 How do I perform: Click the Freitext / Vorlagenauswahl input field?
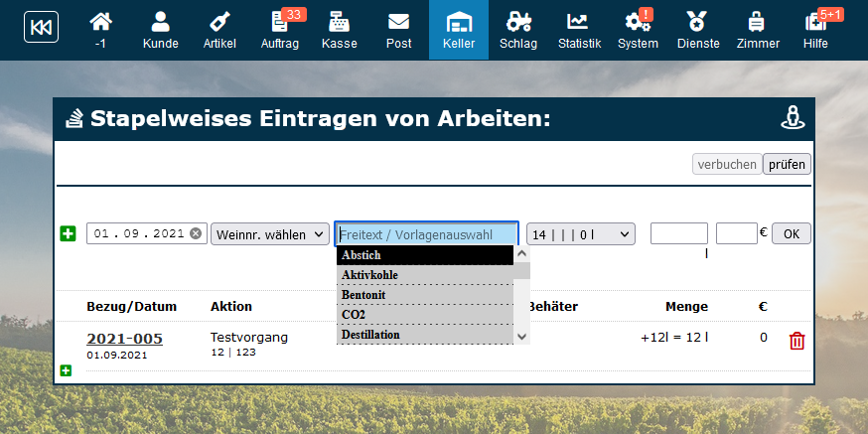point(426,234)
